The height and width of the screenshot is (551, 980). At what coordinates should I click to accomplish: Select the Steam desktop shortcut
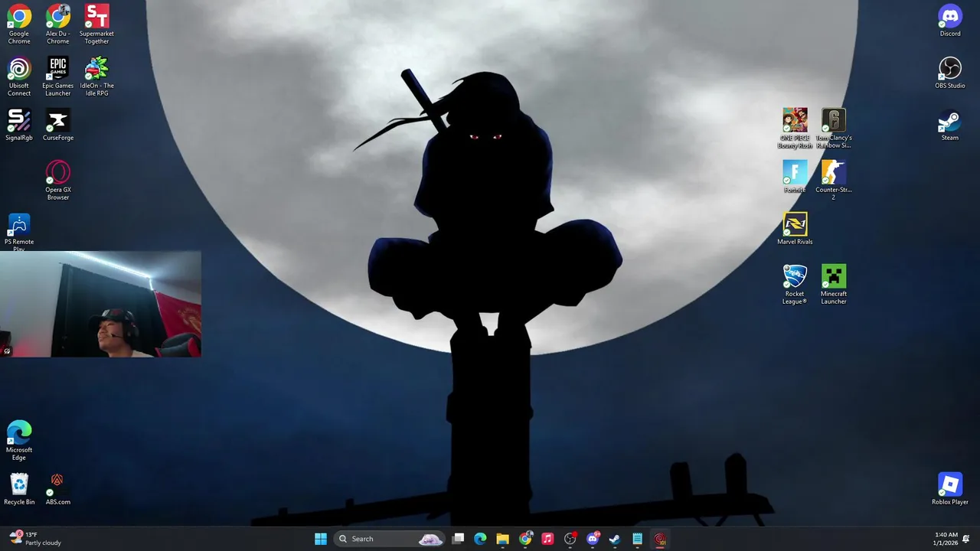(x=950, y=125)
